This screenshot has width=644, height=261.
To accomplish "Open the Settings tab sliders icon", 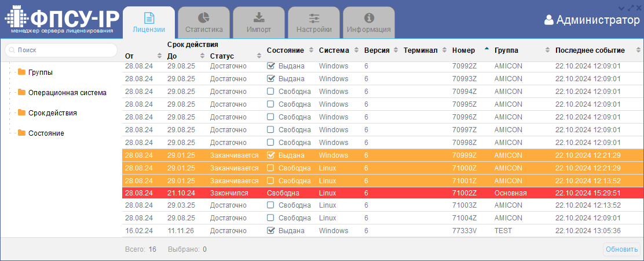I will (314, 18).
